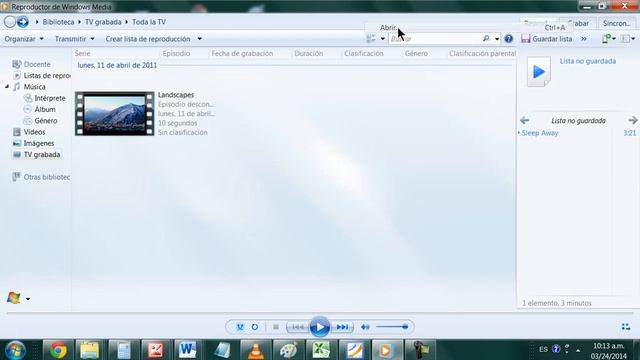This screenshot has width=640, height=360.
Task: Skip to the previous track
Action: pyautogui.click(x=298, y=327)
